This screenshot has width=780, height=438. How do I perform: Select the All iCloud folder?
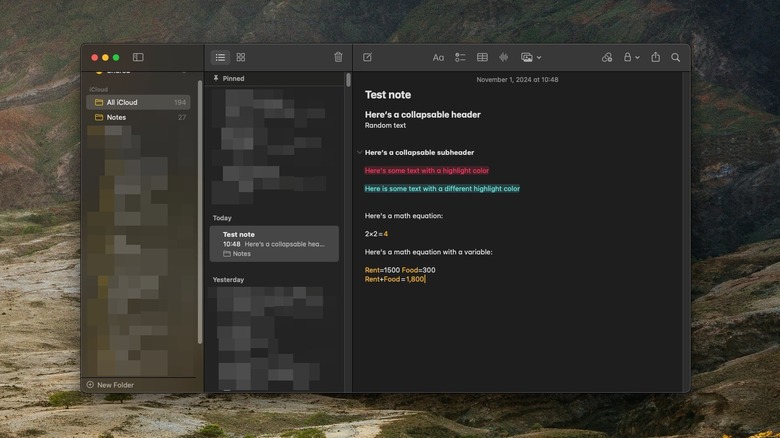pos(122,102)
